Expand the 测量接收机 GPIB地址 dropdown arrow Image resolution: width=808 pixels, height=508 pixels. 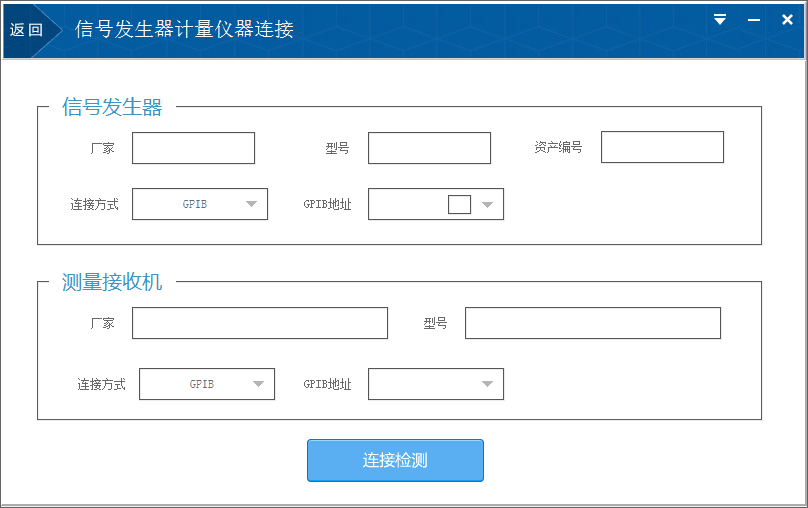click(x=488, y=384)
